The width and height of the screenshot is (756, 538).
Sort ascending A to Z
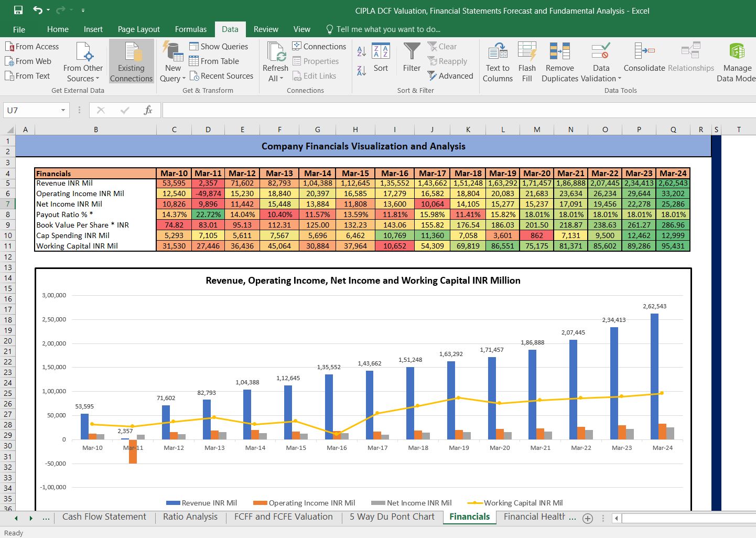pyautogui.click(x=362, y=51)
